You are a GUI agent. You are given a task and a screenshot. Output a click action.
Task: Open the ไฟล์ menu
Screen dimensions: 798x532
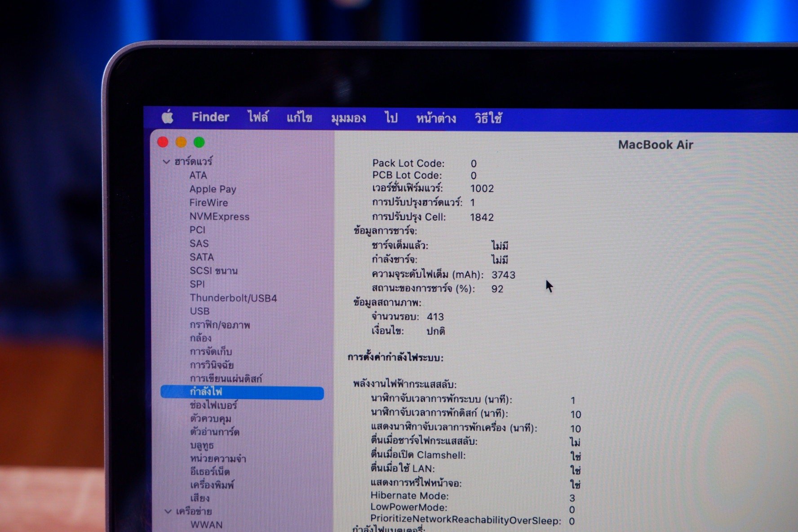[x=258, y=118]
